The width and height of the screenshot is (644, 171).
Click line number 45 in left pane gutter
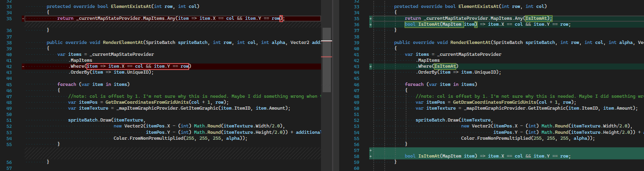pos(9,85)
